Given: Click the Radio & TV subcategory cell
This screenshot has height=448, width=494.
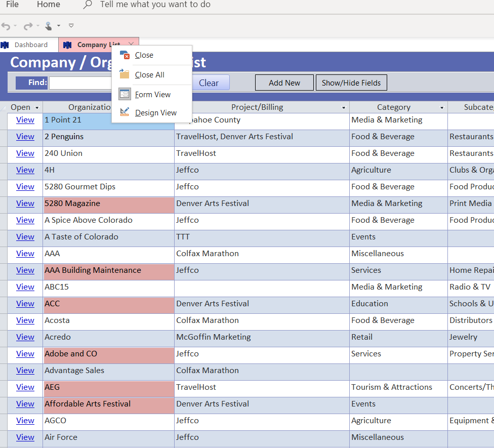Looking at the screenshot, I should [471, 289].
